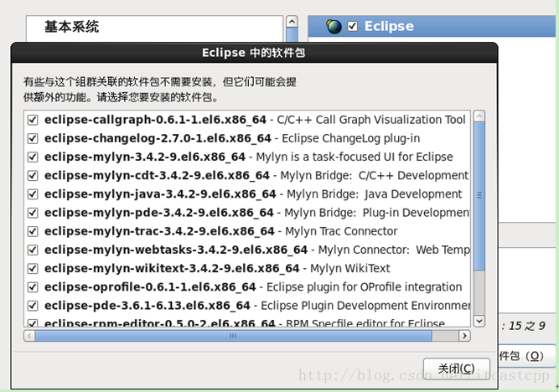This screenshot has height=392, width=559.
Task: Toggle eclipse-mylyn-cdt package checkbox
Action: point(33,175)
